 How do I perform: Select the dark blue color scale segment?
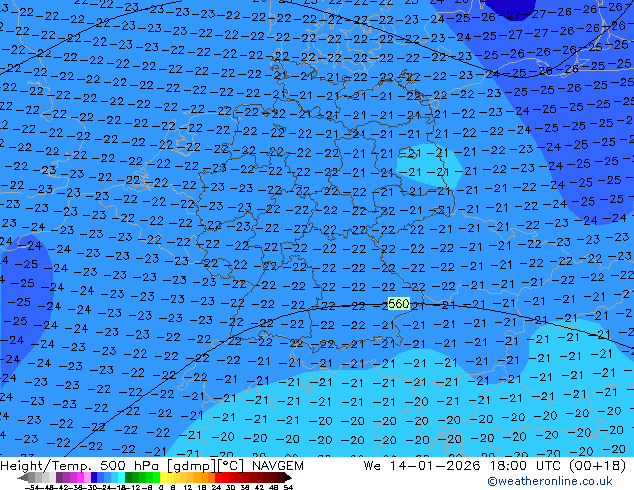click(x=94, y=477)
